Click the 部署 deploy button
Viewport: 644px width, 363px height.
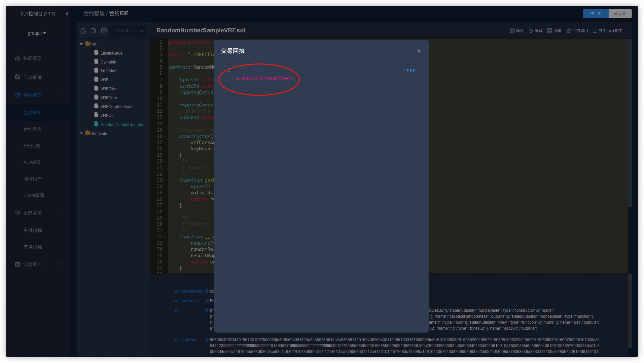point(554,31)
